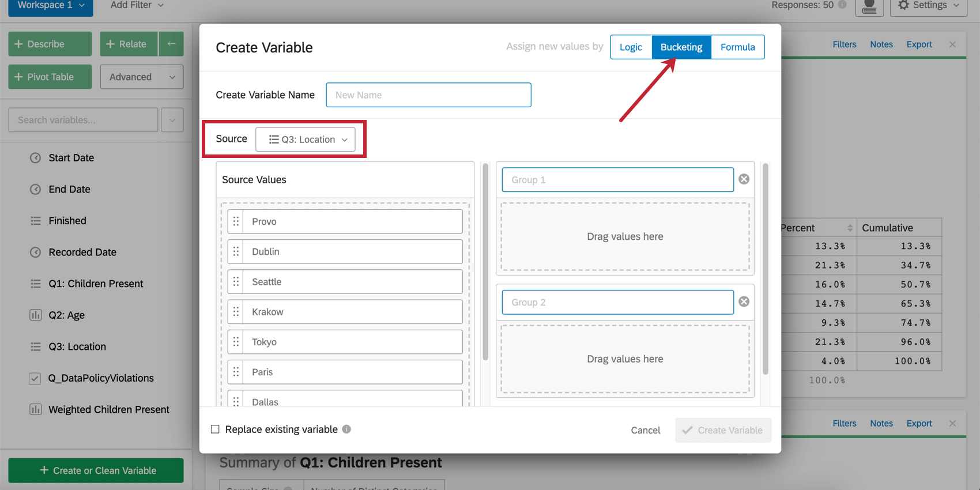980x490 pixels.
Task: Switch to the Logic tab
Action: tap(631, 47)
